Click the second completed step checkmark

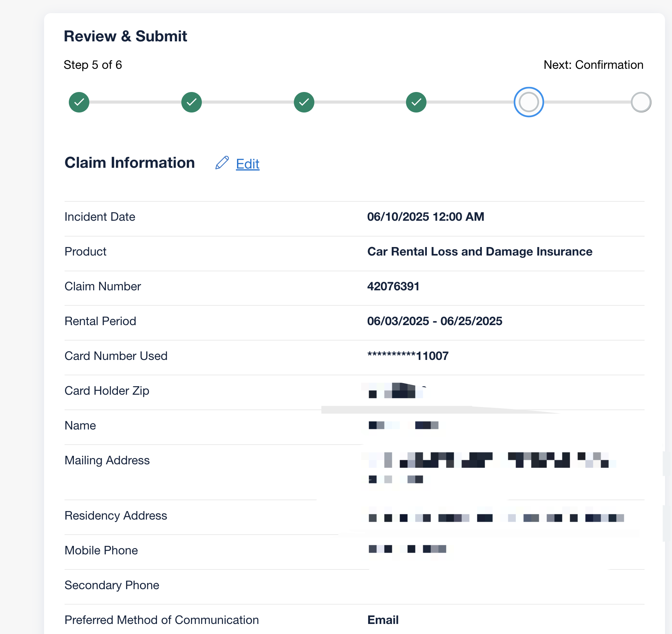pyautogui.click(x=191, y=102)
